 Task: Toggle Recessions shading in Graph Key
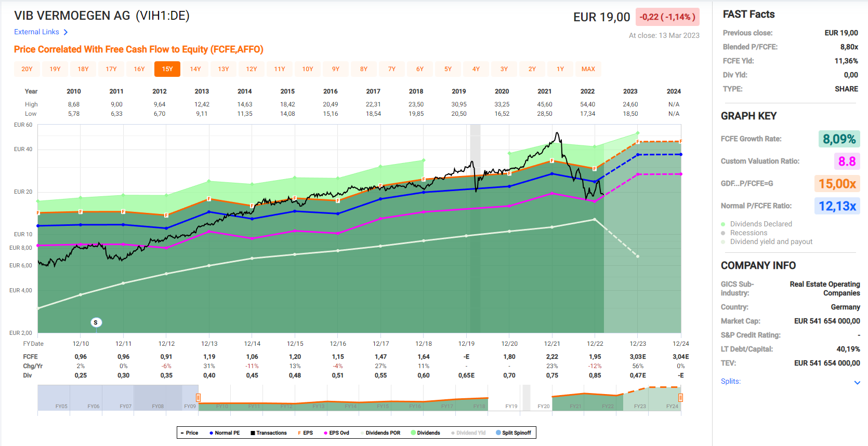coord(748,233)
